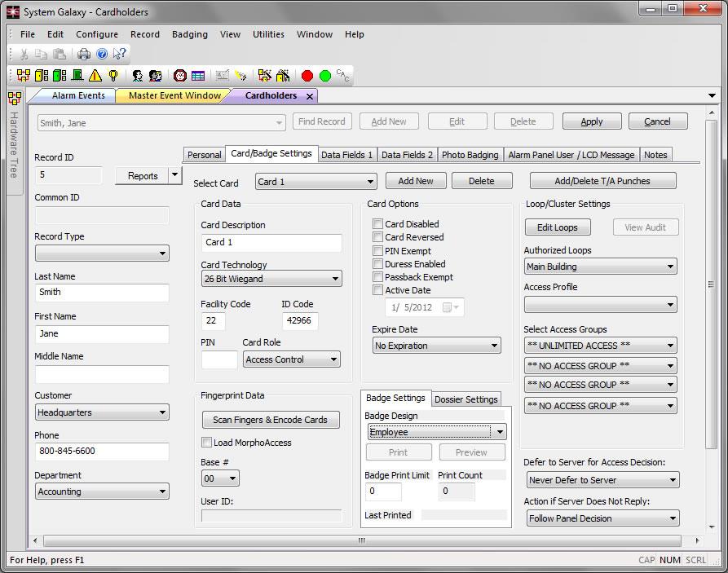The width and height of the screenshot is (728, 573).
Task: Click the light bulb toolbar icon
Action: 113,76
